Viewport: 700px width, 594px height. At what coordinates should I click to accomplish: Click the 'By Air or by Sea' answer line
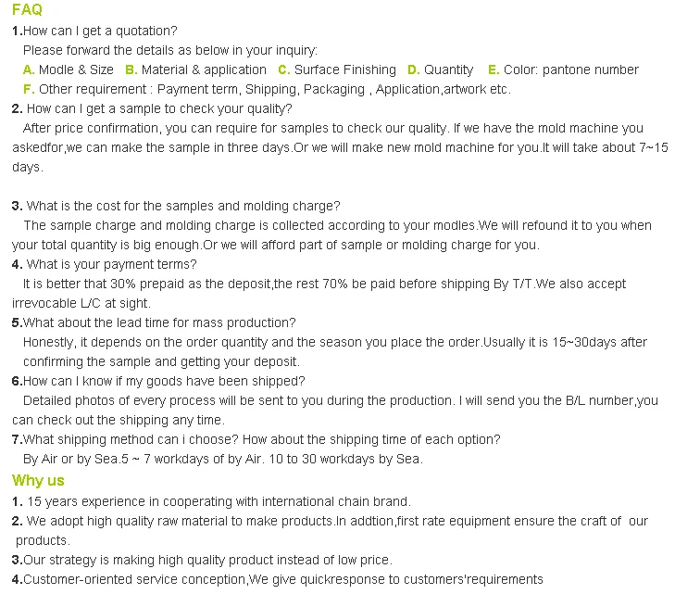pos(223,459)
